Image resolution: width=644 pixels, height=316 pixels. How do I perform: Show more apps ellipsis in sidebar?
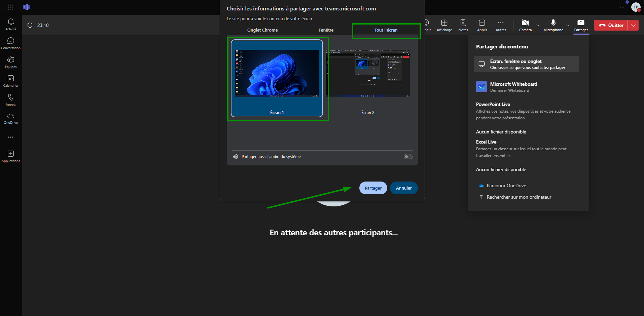click(x=11, y=137)
